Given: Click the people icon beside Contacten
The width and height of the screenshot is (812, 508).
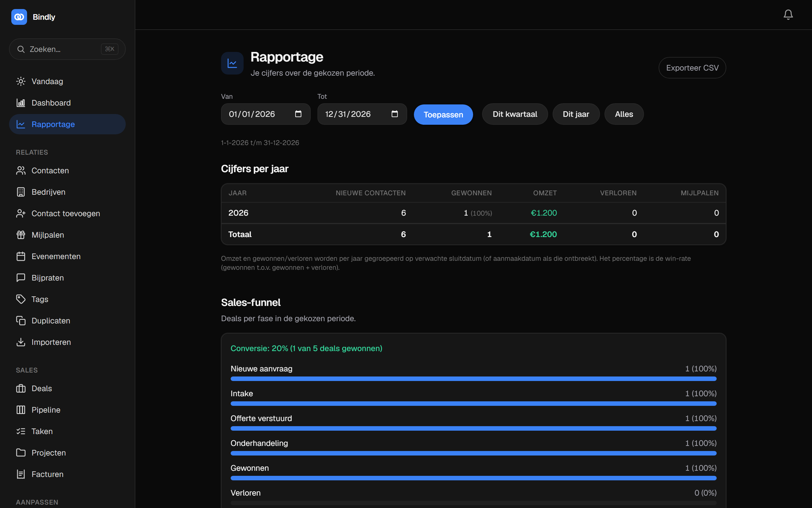Looking at the screenshot, I should [21, 171].
